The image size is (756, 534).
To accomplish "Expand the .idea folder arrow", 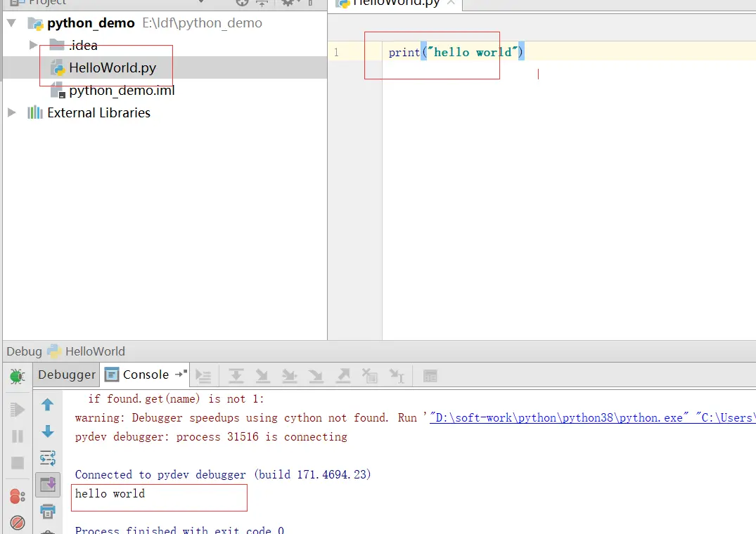I will [33, 45].
